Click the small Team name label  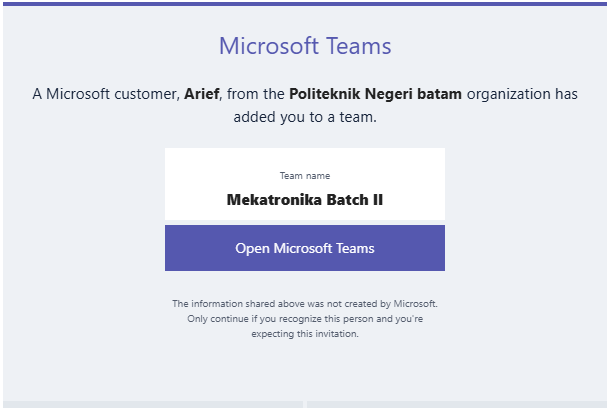pos(304,176)
